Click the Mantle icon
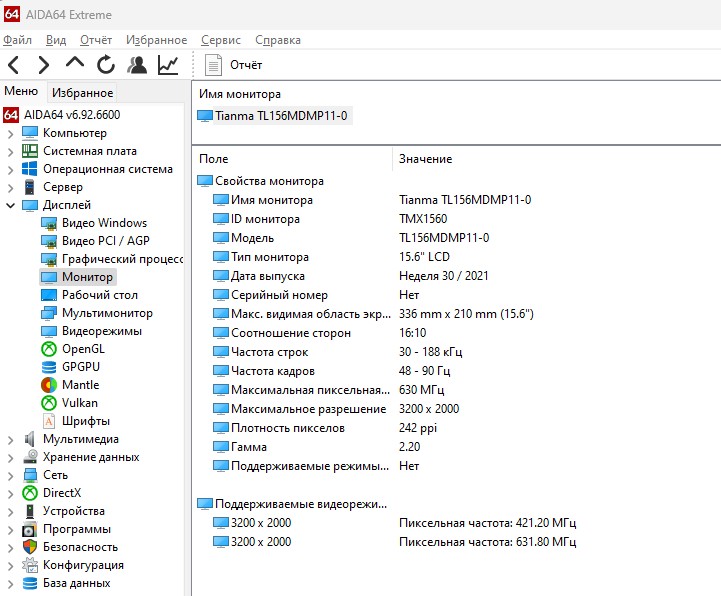The image size is (721, 596). tap(49, 385)
